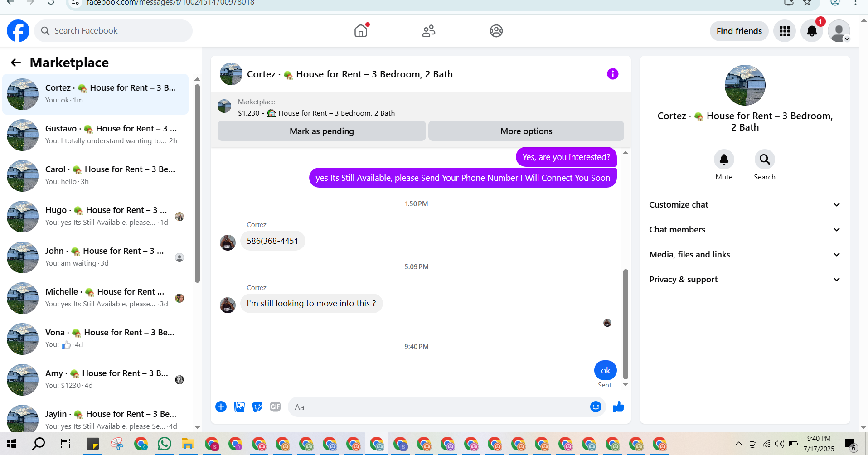Viewport: 868px width, 455px height.
Task: Open the Facebook Home icon
Action: click(x=361, y=31)
